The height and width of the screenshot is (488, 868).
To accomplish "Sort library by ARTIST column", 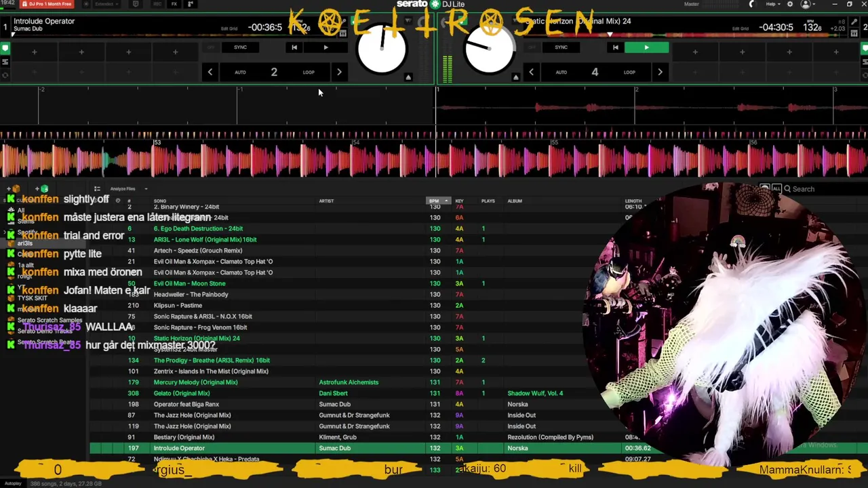I will pos(326,201).
